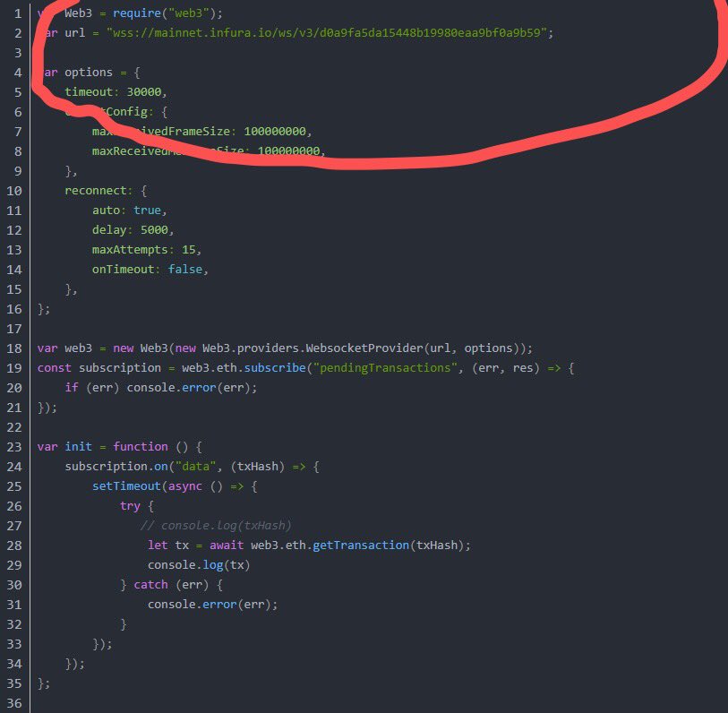This screenshot has width=728, height=713.
Task: Click the "catch (err)" line
Action: point(171,585)
